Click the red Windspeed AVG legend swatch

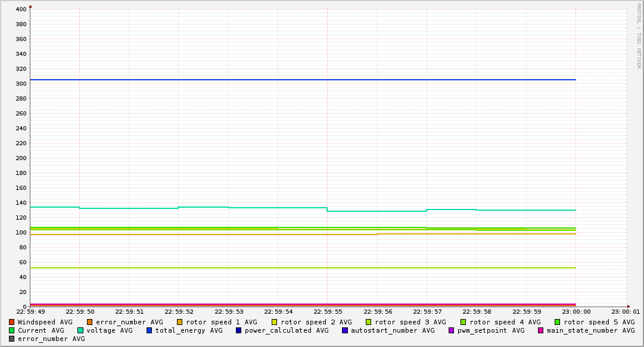point(12,322)
